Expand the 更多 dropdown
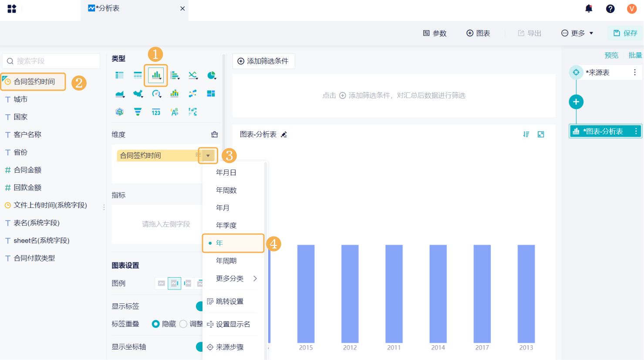This screenshot has height=360, width=644. point(577,33)
